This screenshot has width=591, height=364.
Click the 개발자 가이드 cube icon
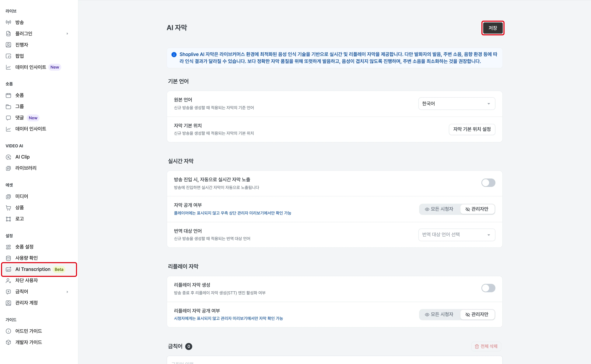click(8, 342)
